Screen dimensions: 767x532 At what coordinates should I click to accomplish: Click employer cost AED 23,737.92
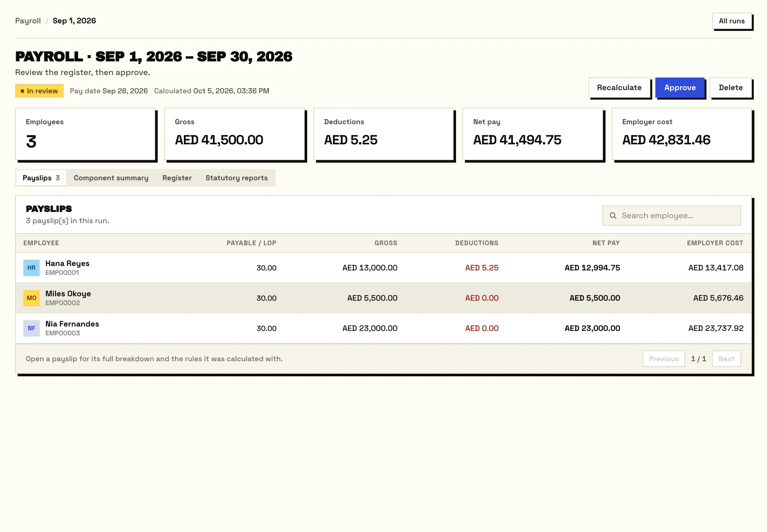(x=716, y=328)
